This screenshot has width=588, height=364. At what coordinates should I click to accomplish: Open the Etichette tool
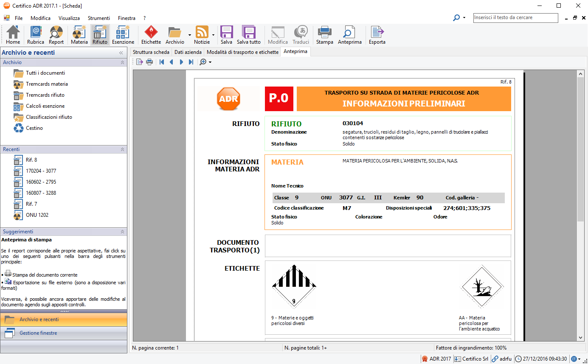pos(151,35)
